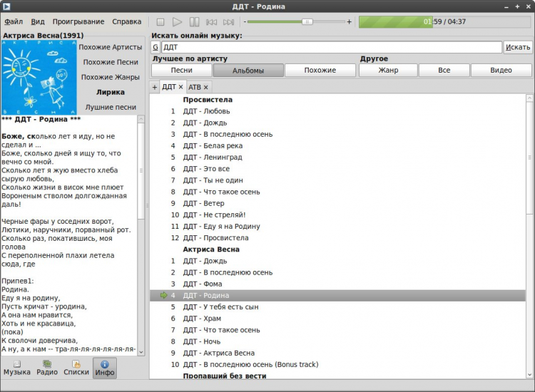Click playlist scrollbar up arrow

529,98
